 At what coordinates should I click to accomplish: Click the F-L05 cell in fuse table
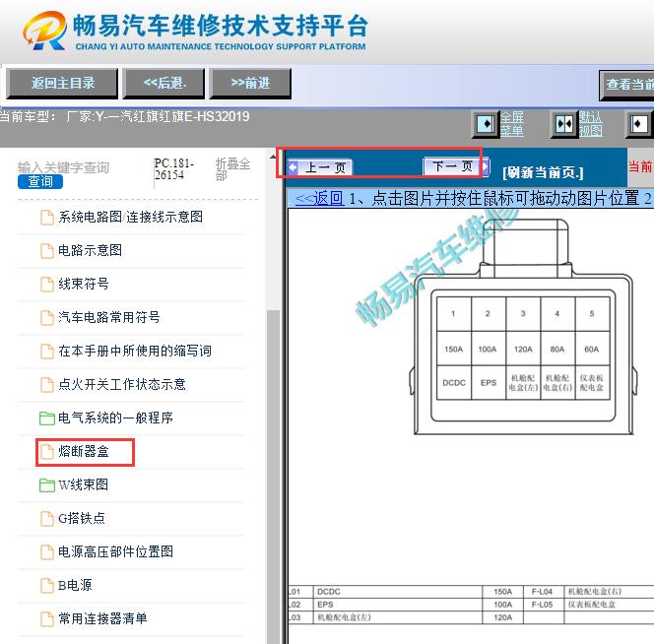(542, 605)
